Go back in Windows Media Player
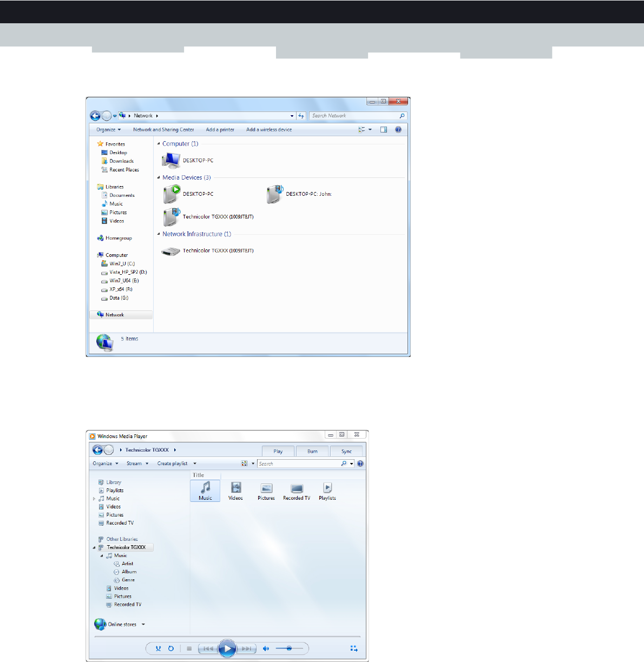The height and width of the screenshot is (662, 644). click(97, 450)
